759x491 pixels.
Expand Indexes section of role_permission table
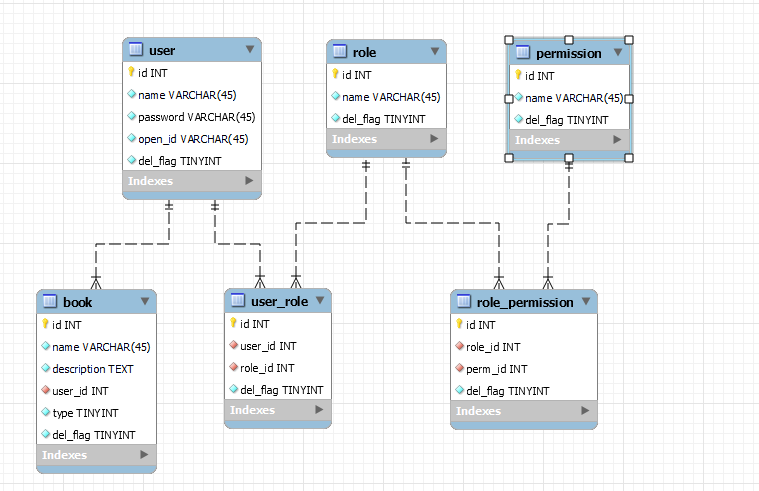(585, 411)
